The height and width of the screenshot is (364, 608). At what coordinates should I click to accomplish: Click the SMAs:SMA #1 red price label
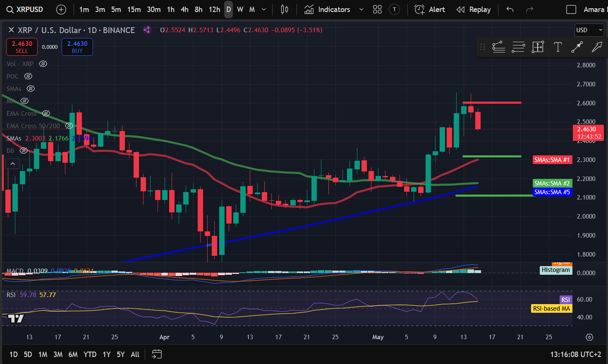[x=552, y=160]
